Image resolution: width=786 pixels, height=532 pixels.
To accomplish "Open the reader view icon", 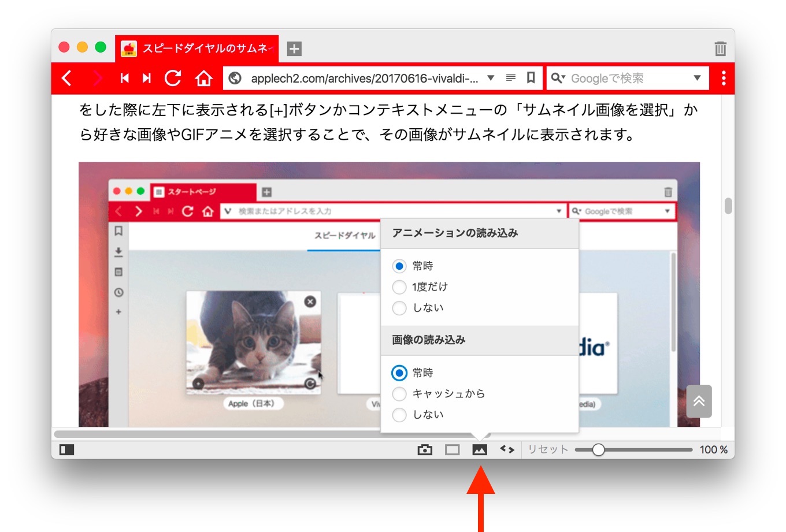I will [510, 78].
